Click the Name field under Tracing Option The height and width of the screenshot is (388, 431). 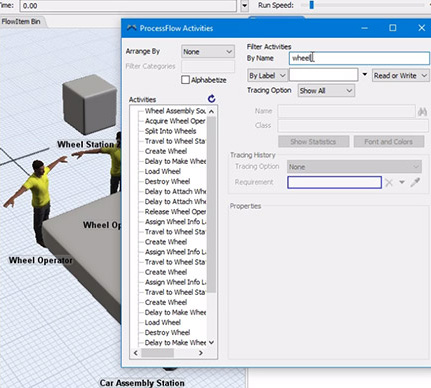(x=346, y=111)
